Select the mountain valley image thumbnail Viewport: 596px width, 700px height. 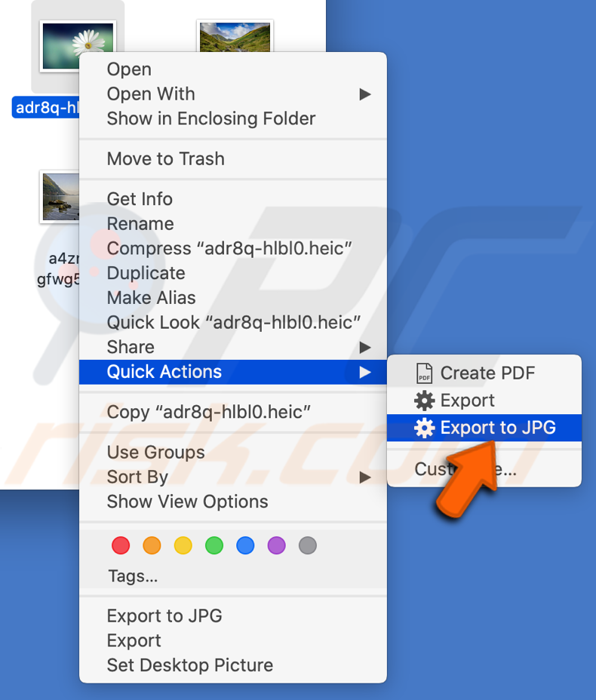[x=235, y=37]
